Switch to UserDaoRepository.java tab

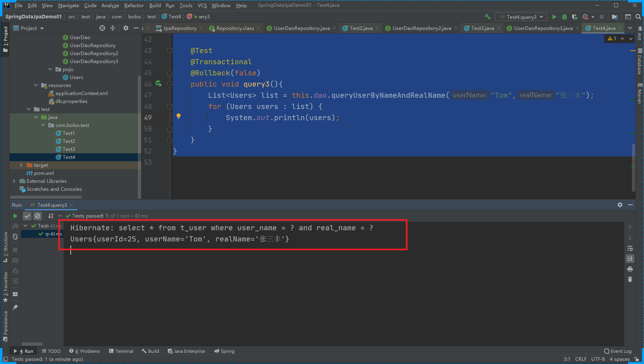tap(302, 28)
